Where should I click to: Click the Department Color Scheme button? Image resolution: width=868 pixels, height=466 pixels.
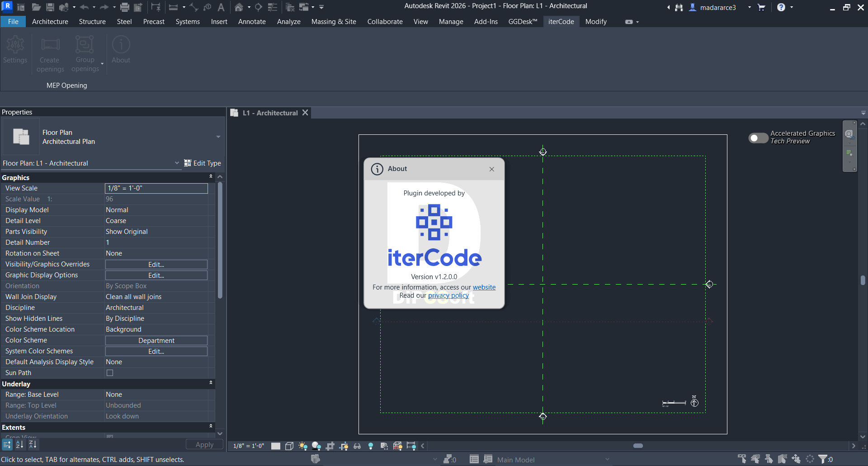click(x=156, y=341)
